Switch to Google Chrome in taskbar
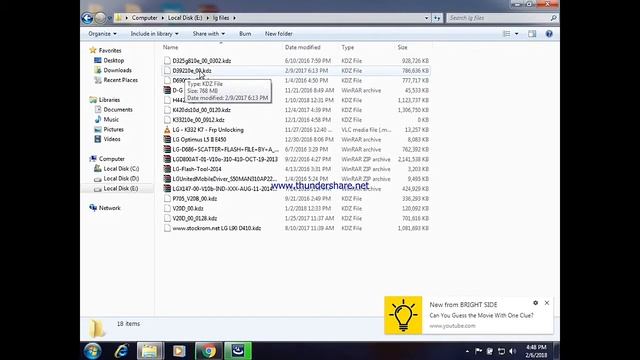Viewport: 640px width, 360px height. tap(209, 351)
